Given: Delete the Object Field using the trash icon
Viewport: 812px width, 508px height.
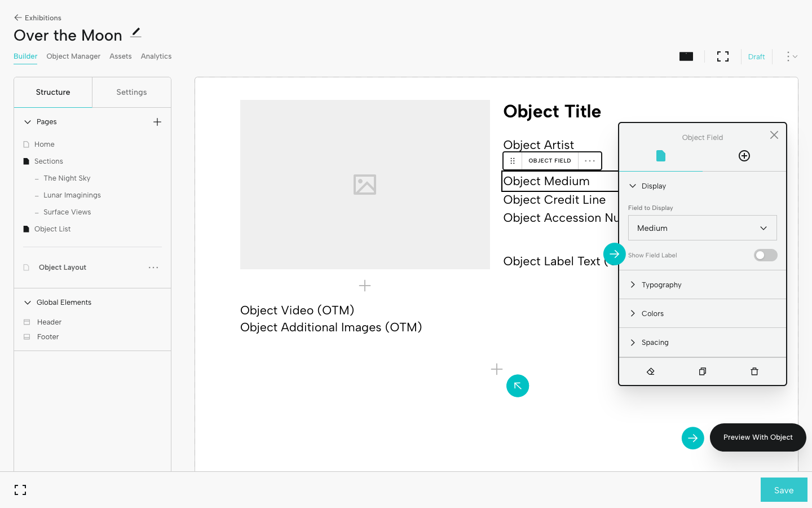Looking at the screenshot, I should [754, 371].
